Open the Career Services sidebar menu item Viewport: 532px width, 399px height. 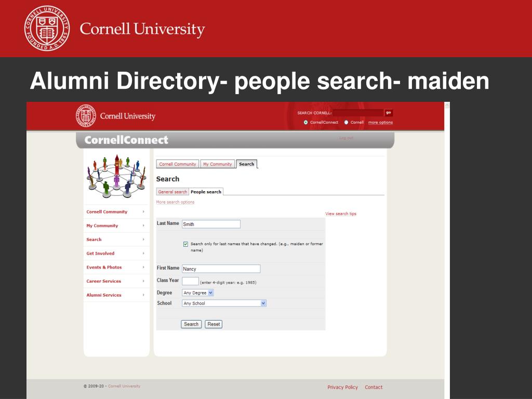(103, 281)
